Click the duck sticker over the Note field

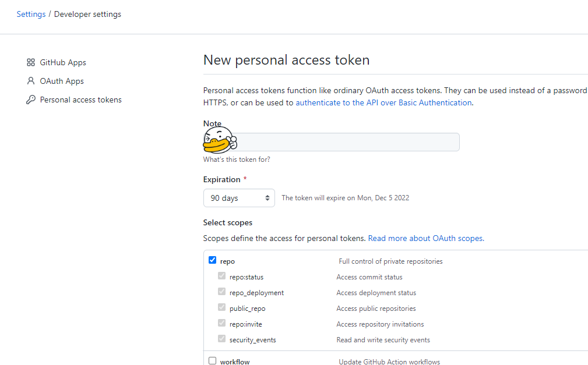219,140
